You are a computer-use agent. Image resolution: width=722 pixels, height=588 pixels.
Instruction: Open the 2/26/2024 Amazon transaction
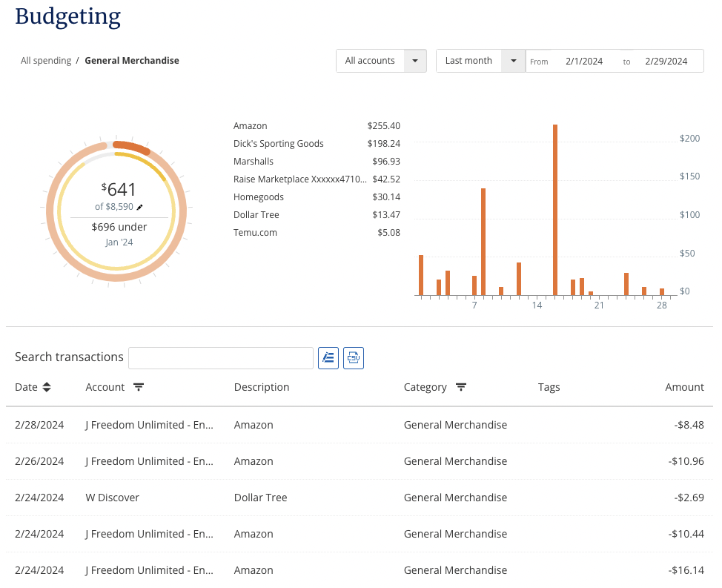[x=360, y=461]
